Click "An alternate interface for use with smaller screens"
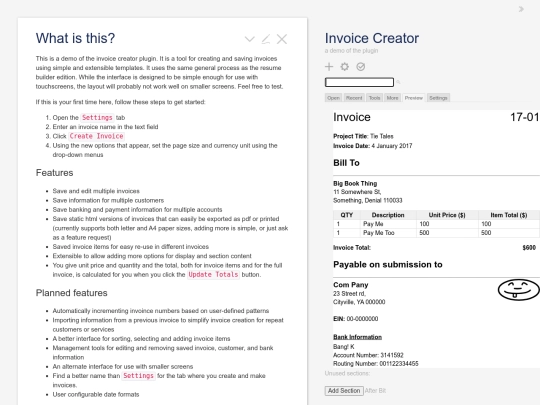Image resolution: width=540 pixels, height=405 pixels. point(123,366)
